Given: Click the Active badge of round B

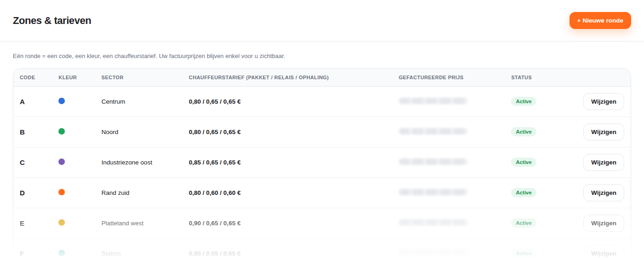Looking at the screenshot, I should coord(523,132).
